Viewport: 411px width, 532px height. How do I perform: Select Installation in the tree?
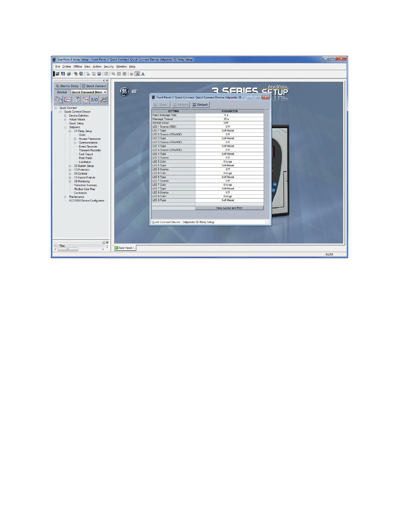coord(85,162)
